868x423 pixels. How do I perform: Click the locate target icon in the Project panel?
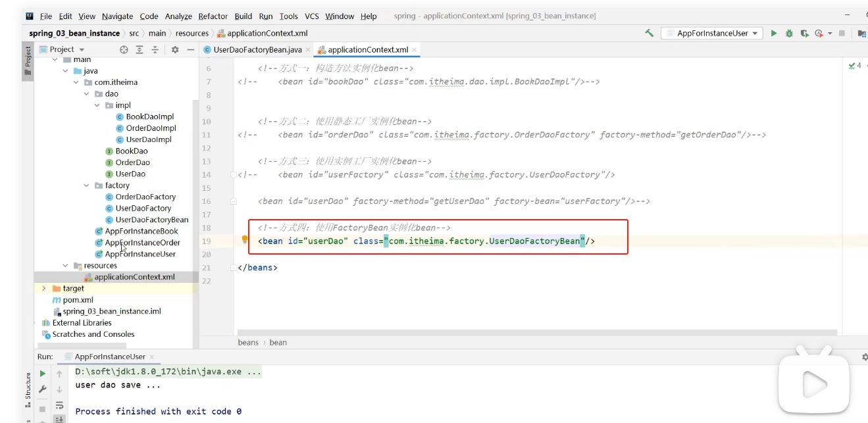(x=124, y=49)
